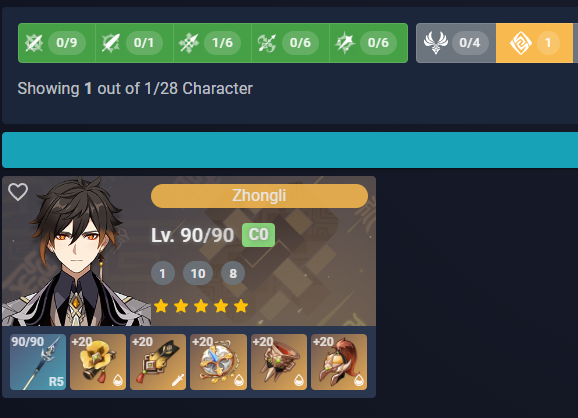
Task: Select the talent level 8 badge
Action: 233,274
